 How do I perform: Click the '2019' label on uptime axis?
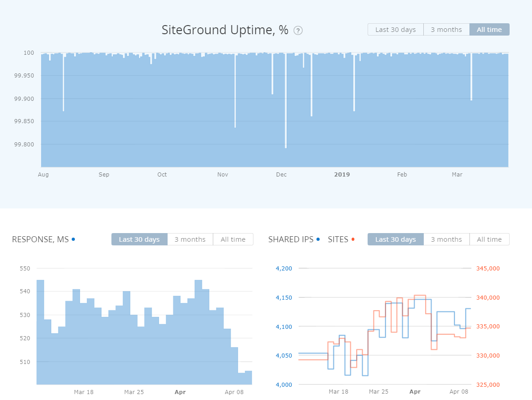[342, 175]
